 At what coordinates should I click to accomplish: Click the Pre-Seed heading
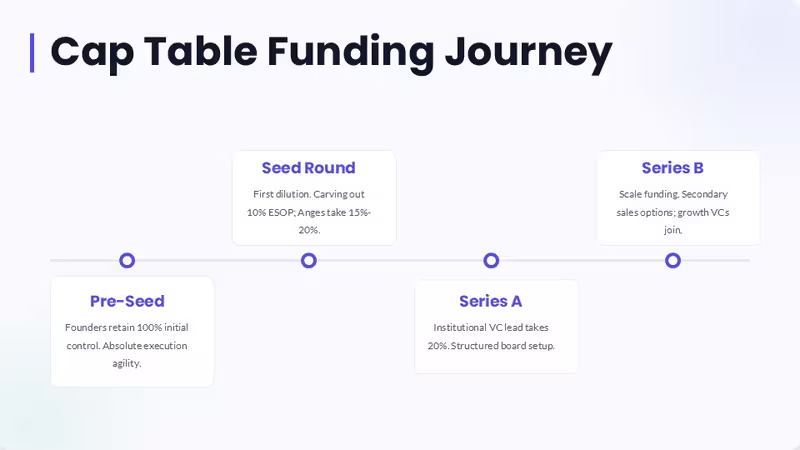point(127,301)
